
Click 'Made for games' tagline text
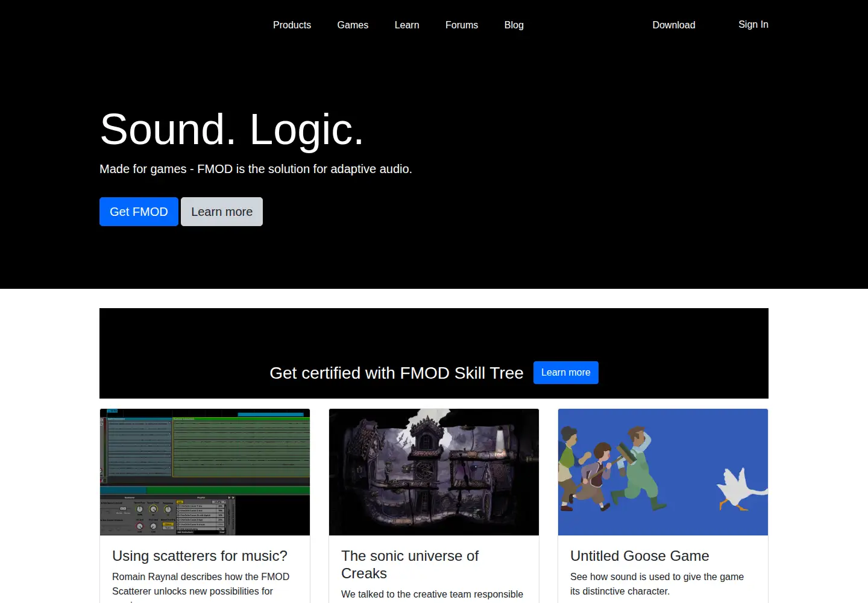(256, 169)
